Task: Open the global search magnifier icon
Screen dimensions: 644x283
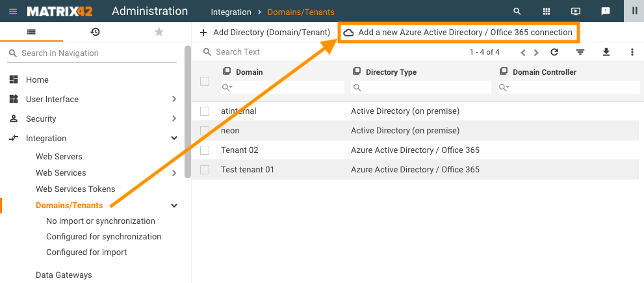Action: [x=517, y=12]
